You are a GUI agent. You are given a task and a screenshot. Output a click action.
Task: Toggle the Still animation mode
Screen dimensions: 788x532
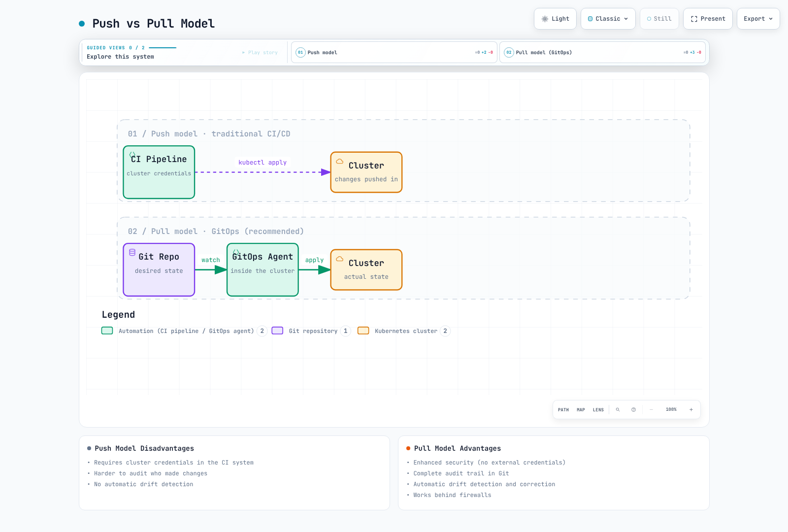point(659,19)
